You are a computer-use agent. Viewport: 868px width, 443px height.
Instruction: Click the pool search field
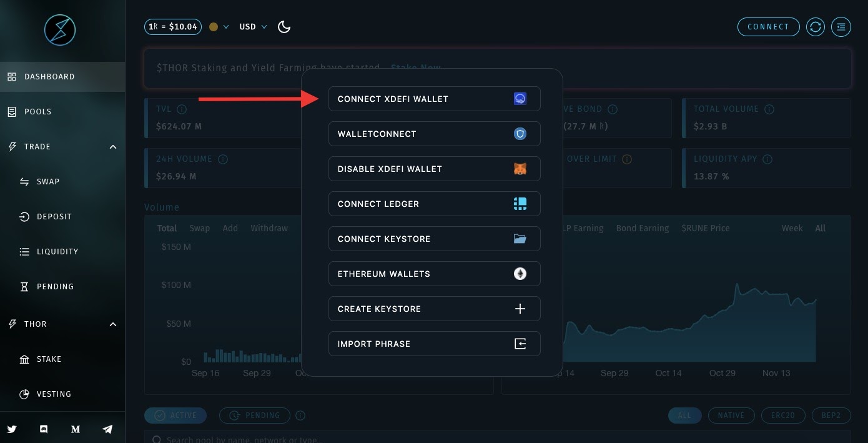[497, 437]
